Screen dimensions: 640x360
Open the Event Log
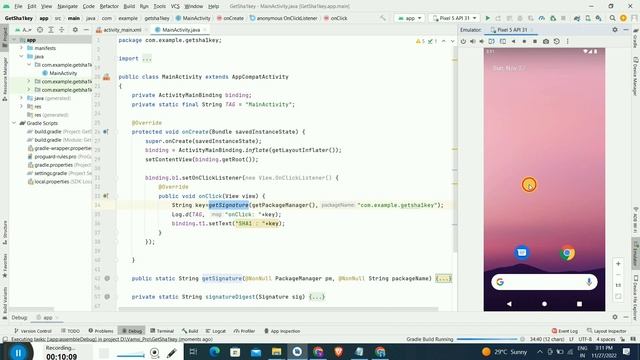coord(565,331)
